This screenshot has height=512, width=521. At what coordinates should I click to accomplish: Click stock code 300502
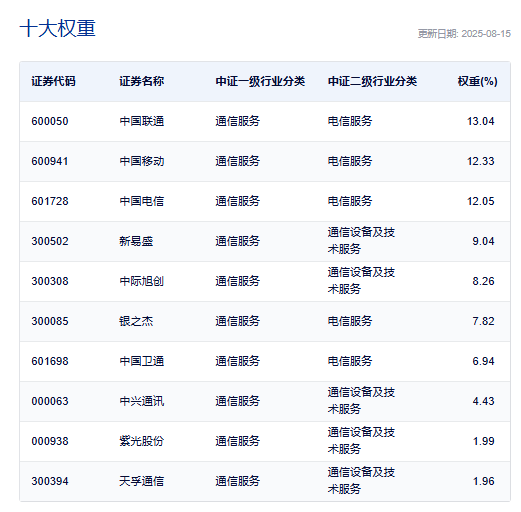click(50, 241)
